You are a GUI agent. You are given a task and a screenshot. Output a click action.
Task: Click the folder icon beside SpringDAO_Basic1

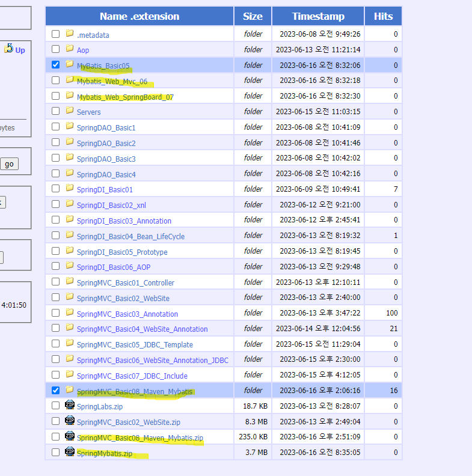pos(70,126)
